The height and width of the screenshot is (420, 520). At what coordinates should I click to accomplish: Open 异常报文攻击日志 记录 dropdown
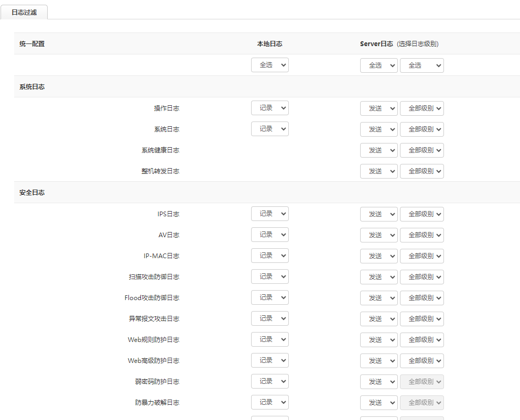[270, 318]
